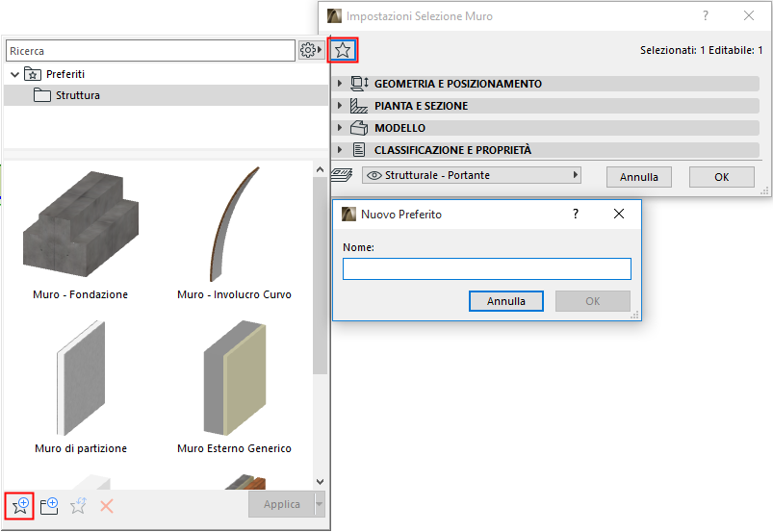
Task: Click the Classificazione e Proprietà panel icon
Action: (x=359, y=150)
